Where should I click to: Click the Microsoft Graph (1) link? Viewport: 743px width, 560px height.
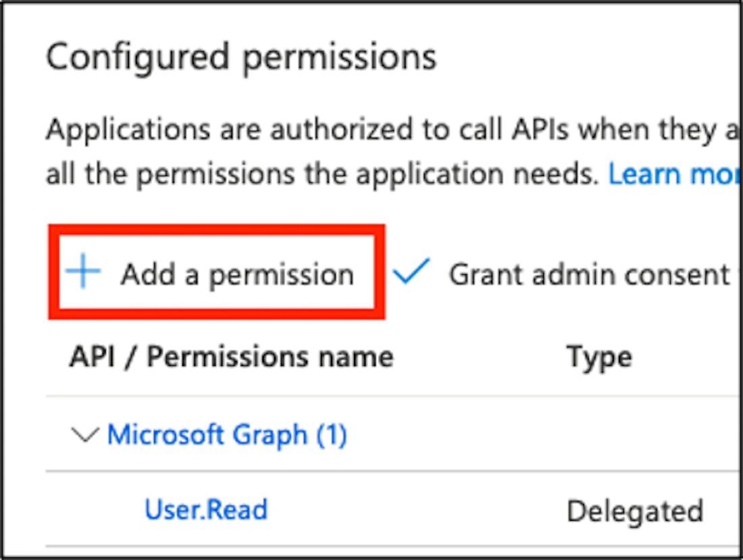click(x=230, y=434)
